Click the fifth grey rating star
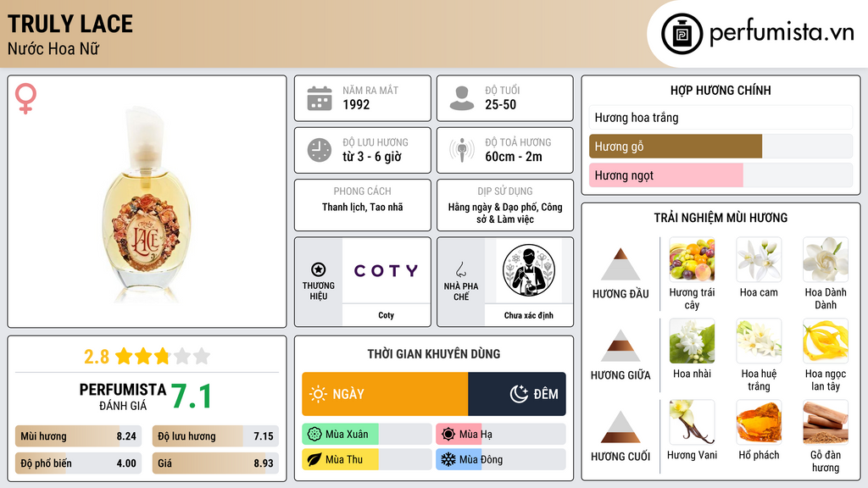The height and width of the screenshot is (488, 868). 202,356
